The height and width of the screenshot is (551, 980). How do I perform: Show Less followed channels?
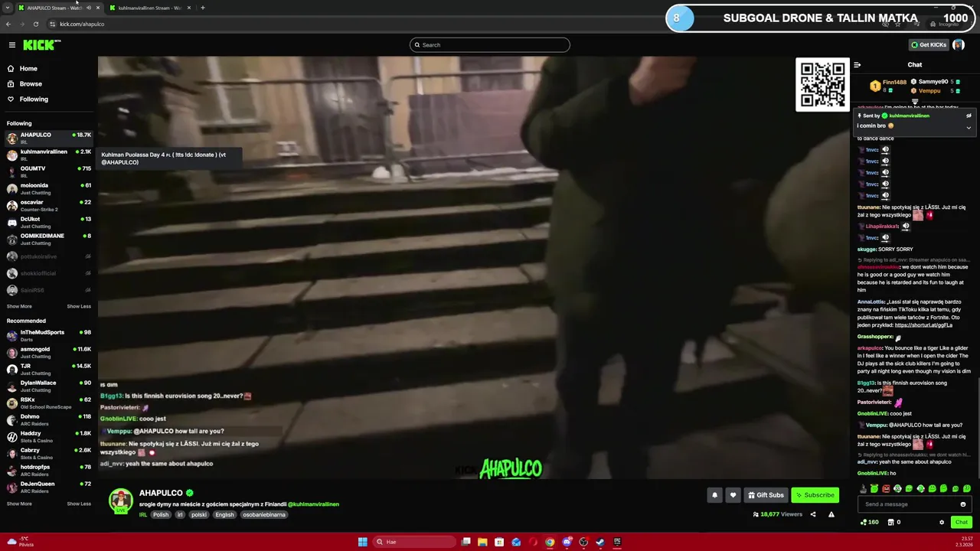pos(79,307)
